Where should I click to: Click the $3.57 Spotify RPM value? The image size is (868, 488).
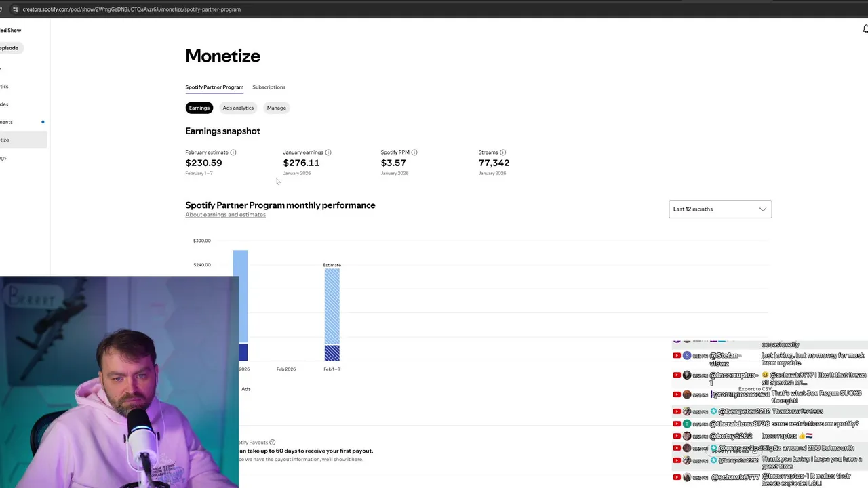point(393,163)
